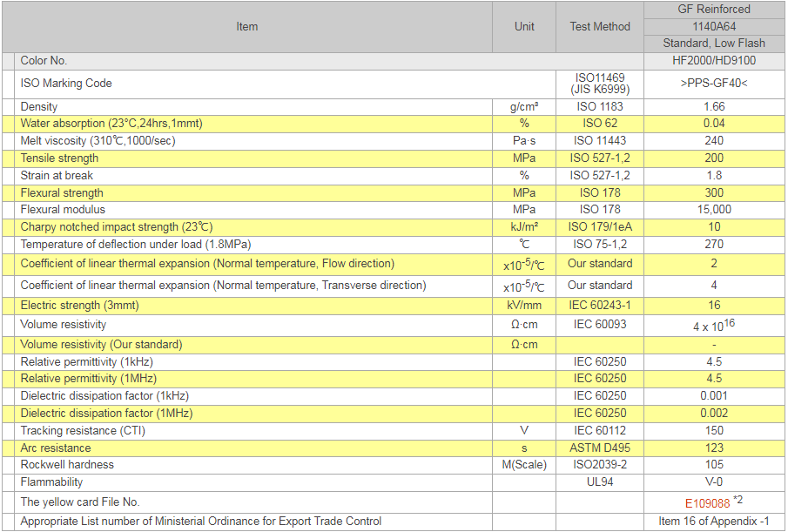
Task: Select the 1140A64 grade header cell
Action: tap(714, 26)
